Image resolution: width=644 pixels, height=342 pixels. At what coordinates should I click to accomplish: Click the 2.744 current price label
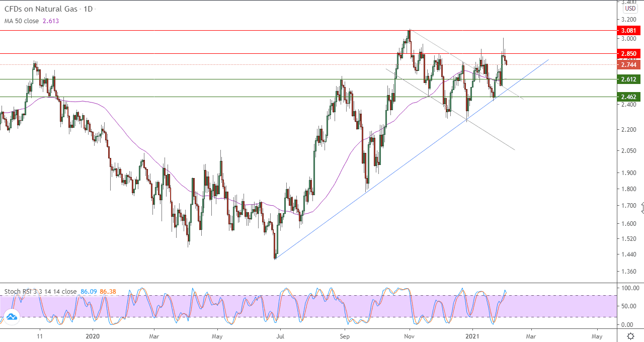(628, 65)
